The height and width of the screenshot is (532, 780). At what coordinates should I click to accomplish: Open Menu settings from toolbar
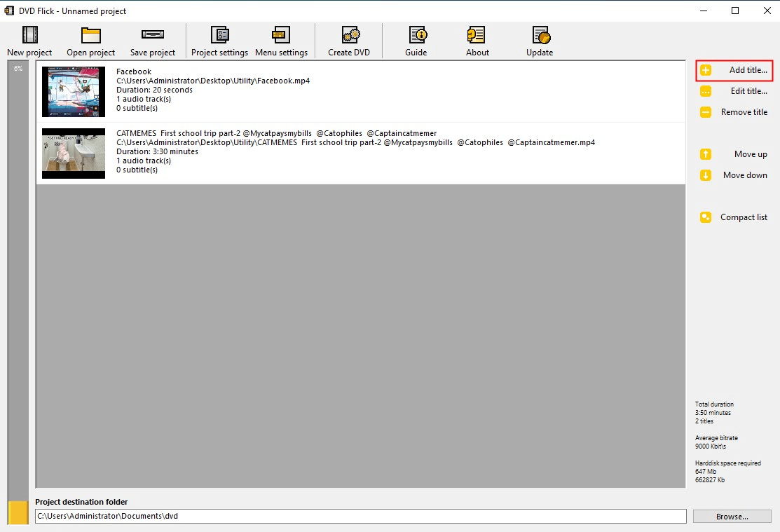(x=281, y=35)
